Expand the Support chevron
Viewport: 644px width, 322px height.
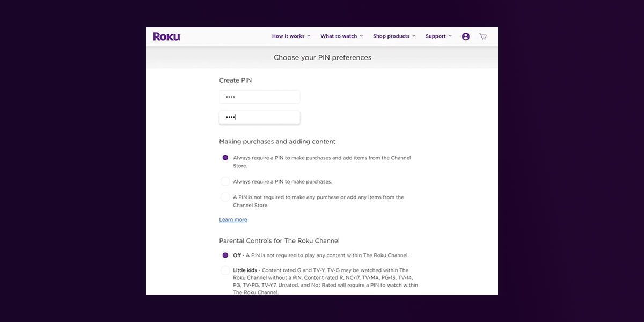point(450,36)
